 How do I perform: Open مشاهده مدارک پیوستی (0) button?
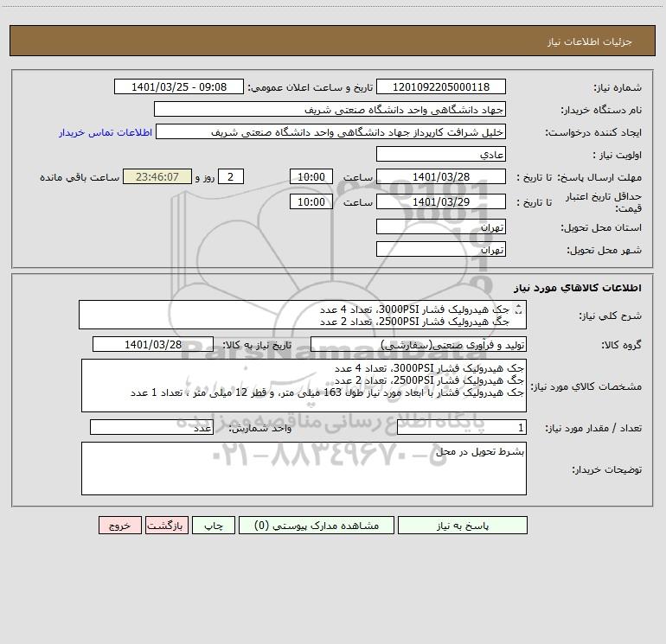(x=317, y=525)
